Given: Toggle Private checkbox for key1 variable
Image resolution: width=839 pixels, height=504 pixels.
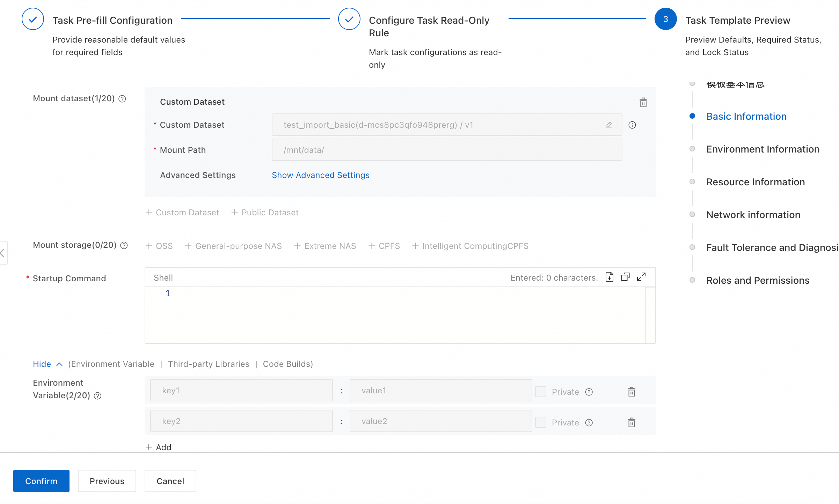Looking at the screenshot, I should pos(541,392).
